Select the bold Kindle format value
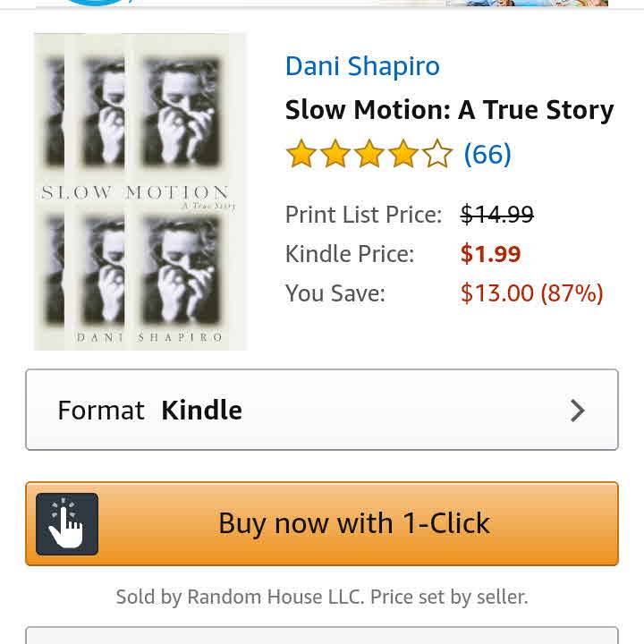 tap(201, 411)
